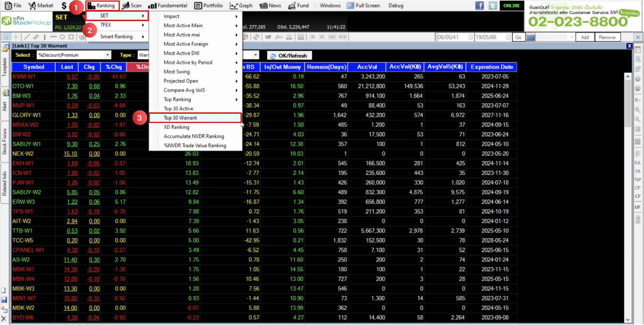Click the OK/Refresh button
This screenshot has width=644, height=325.
tap(289, 56)
